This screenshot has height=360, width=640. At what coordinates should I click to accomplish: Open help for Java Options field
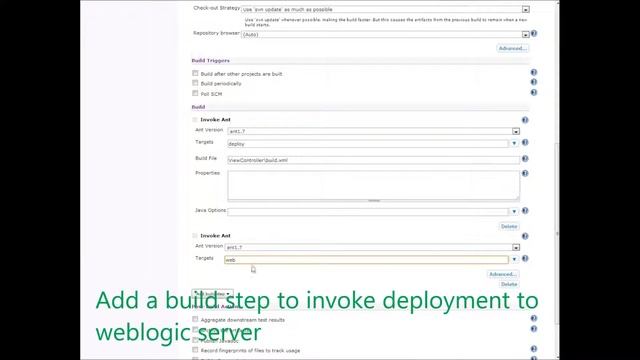[525, 211]
